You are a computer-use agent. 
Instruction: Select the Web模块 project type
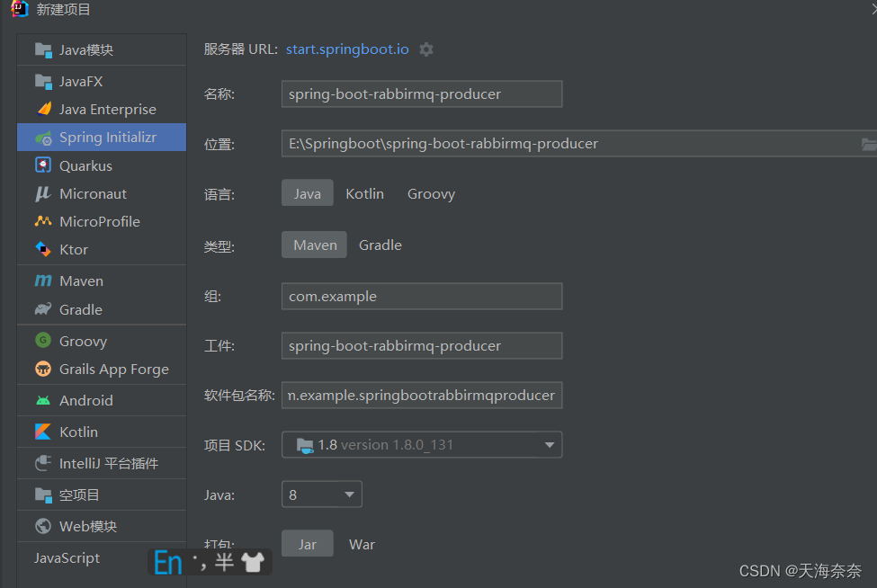pyautogui.click(x=102, y=526)
